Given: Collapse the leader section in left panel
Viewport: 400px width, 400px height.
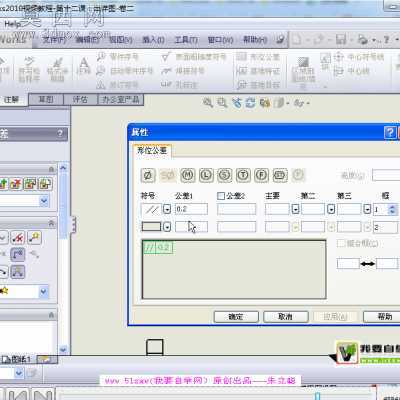Looking at the screenshot, I should (x=52, y=223).
